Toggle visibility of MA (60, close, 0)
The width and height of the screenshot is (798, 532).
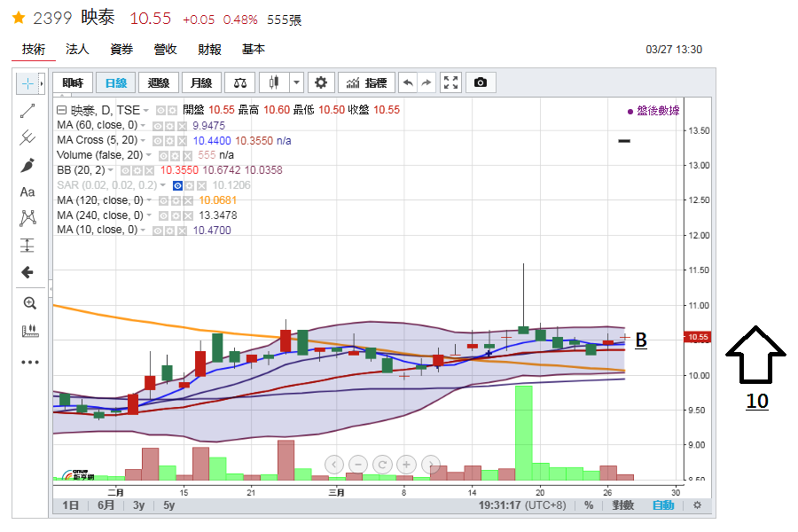click(159, 126)
